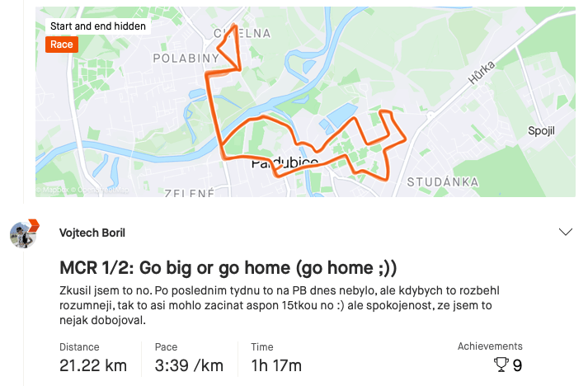Open the achievements count 9
This screenshot has height=386, width=588.
[x=517, y=365]
